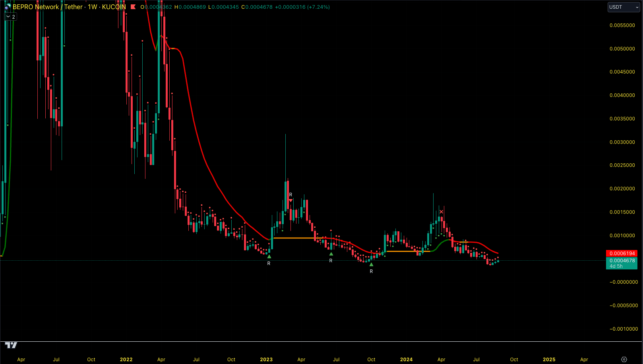Click the close value C0.0004678
This screenshot has width=643, height=364.
click(257, 7)
